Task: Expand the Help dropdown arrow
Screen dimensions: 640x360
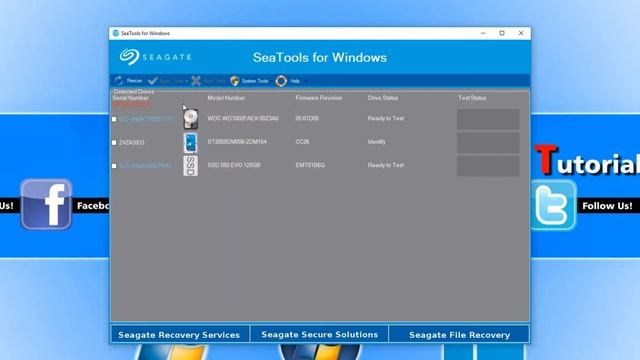Action: click(x=306, y=81)
